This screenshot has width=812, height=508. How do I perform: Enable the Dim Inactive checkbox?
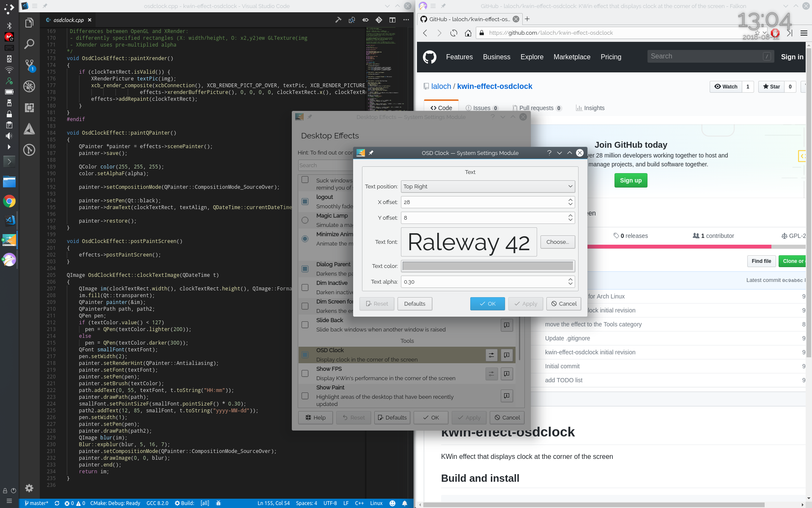tap(305, 287)
